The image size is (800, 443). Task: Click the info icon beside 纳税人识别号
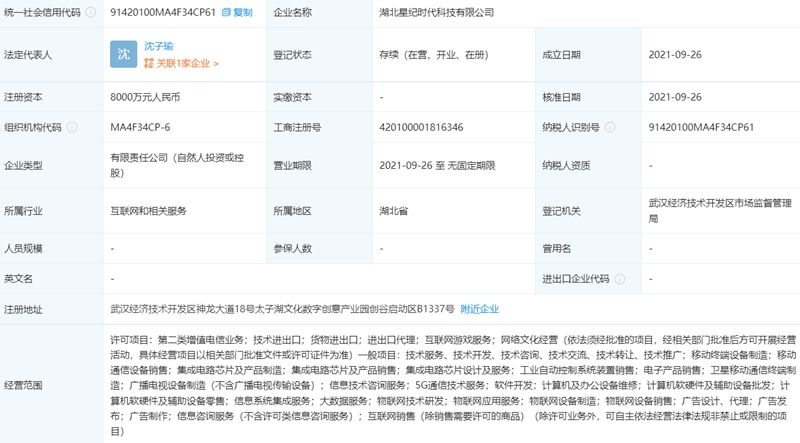pos(610,127)
